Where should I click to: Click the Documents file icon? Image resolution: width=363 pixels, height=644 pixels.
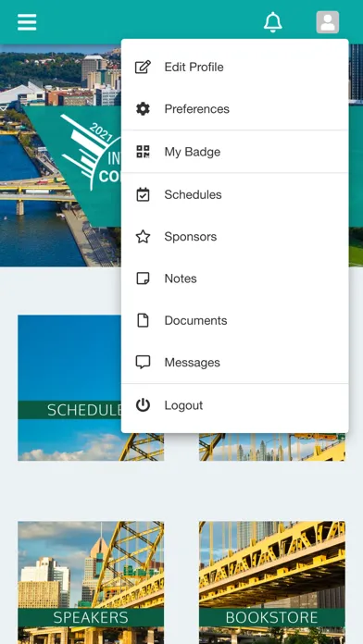(143, 320)
